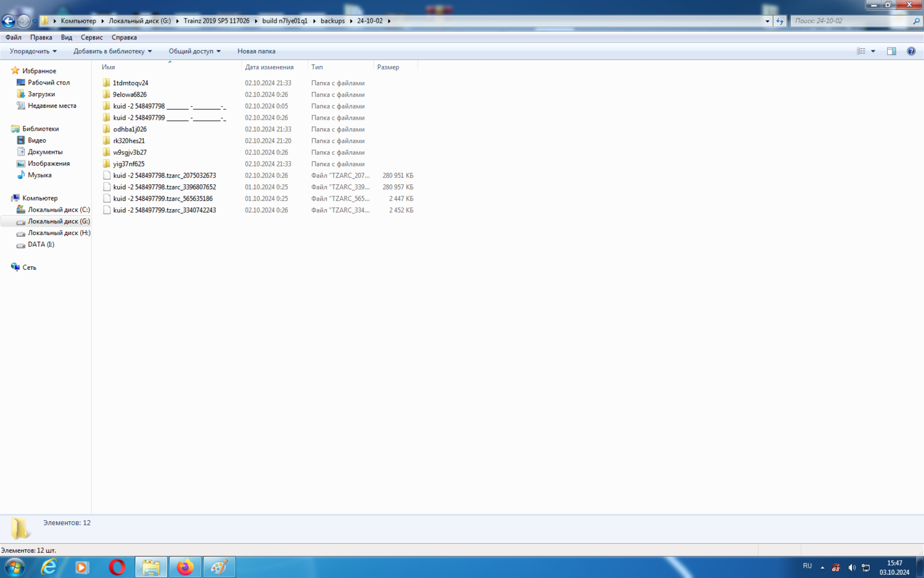The image size is (924, 578).
Task: Open the Документы library
Action: tap(45, 152)
